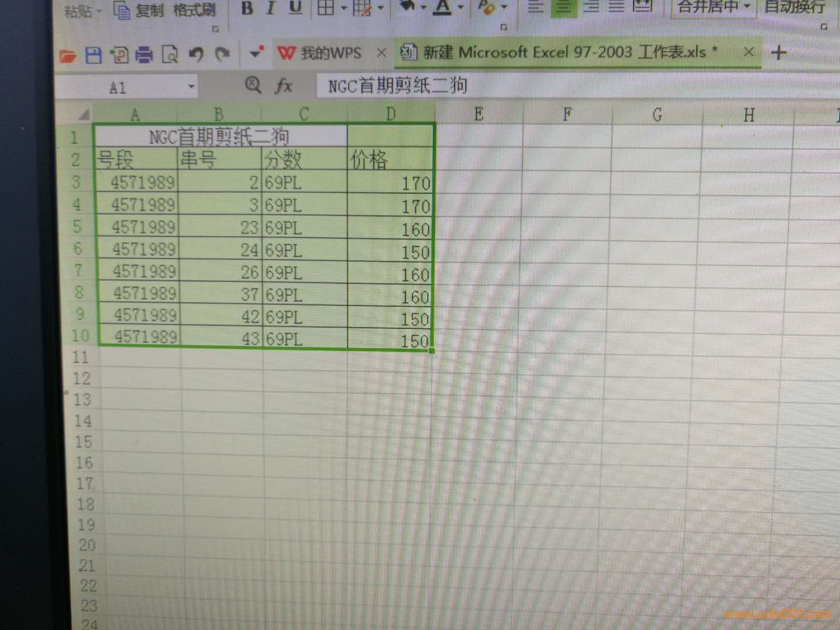Viewport: 840px width, 630px height.
Task: Click the magnifier icon beside fx
Action: click(x=253, y=85)
